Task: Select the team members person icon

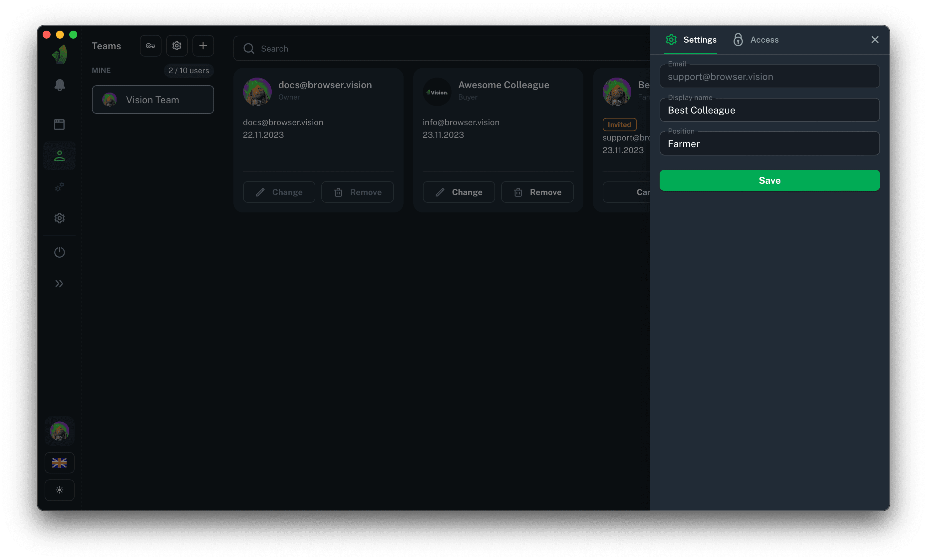Action: tap(60, 156)
